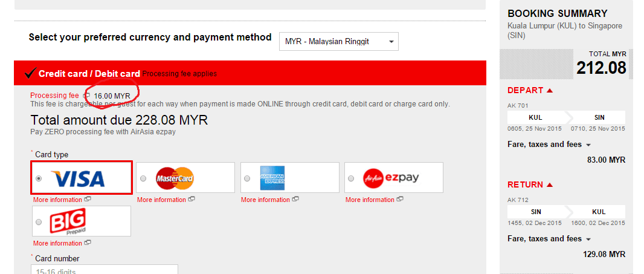Click the 16.00 MYR processing fee value
Image resolution: width=644 pixels, height=274 pixels.
[x=112, y=96]
